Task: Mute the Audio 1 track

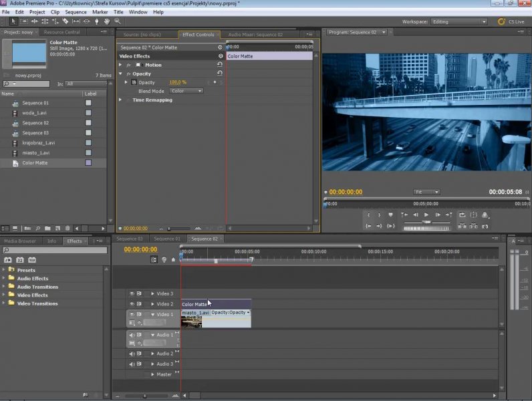Action: point(132,335)
